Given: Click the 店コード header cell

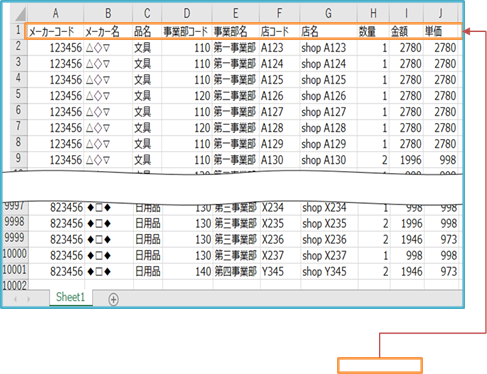Looking at the screenshot, I should (x=279, y=32).
